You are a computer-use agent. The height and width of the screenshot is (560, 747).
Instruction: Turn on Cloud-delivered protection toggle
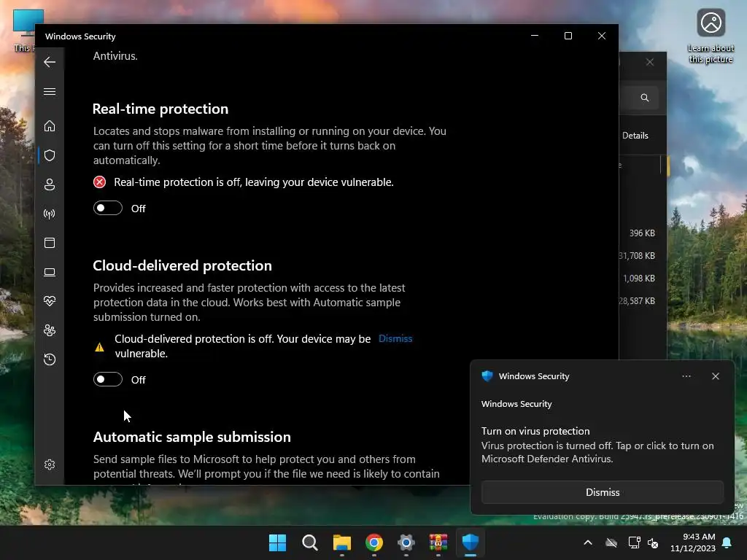point(108,379)
